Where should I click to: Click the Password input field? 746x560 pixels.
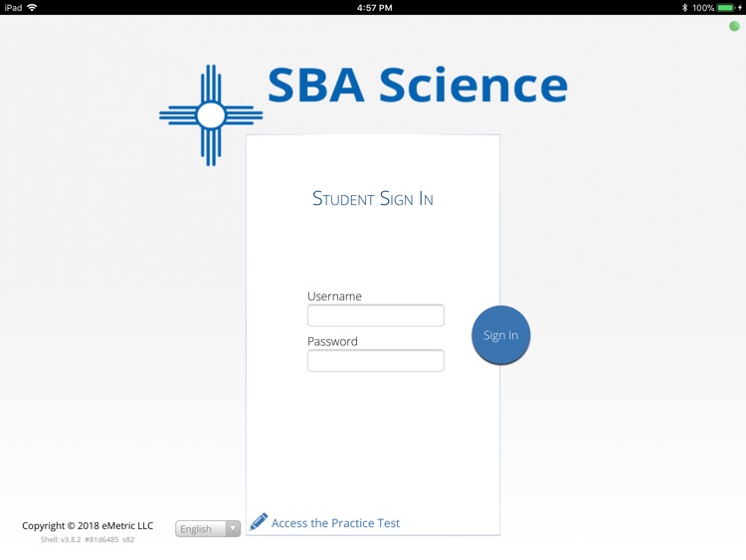(376, 361)
